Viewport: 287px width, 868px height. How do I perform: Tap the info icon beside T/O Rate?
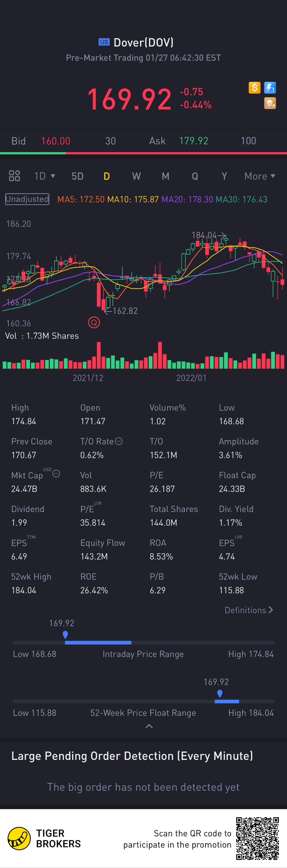(119, 441)
